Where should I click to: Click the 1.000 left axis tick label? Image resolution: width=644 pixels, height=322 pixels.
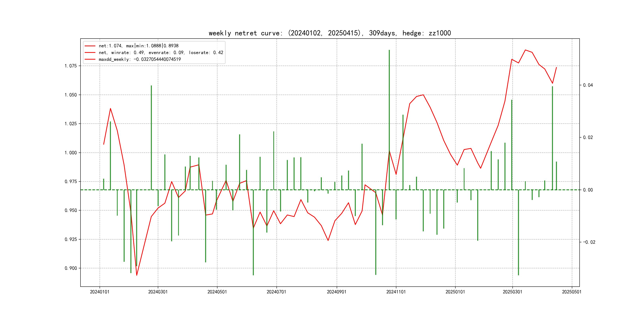click(71, 153)
